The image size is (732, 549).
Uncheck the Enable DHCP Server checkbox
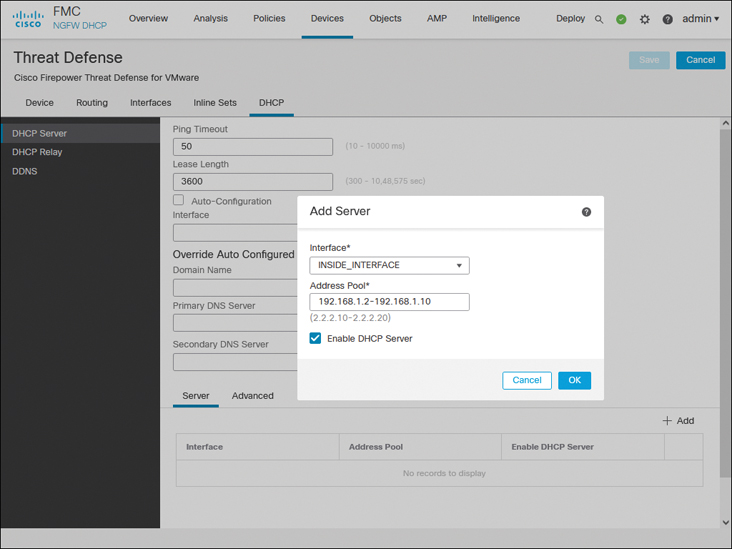(316, 339)
